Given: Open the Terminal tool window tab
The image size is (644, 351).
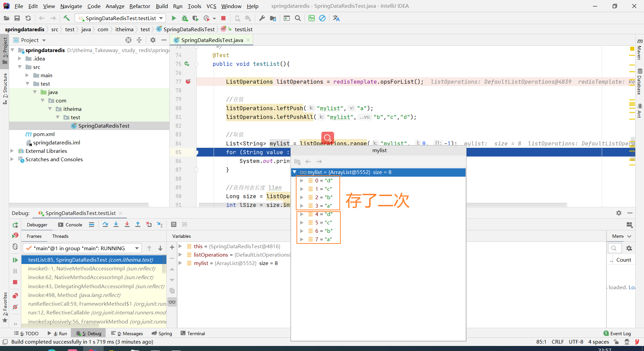Looking at the screenshot, I should pyautogui.click(x=193, y=333).
